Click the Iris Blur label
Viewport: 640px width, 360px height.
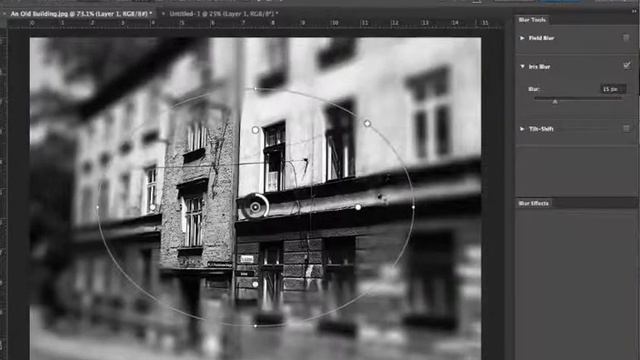tap(539, 67)
